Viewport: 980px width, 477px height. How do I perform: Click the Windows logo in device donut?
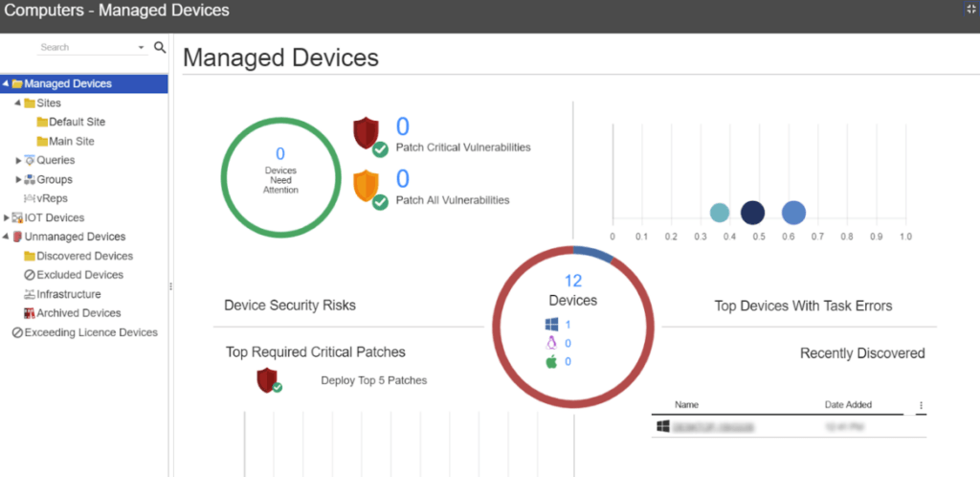pyautogui.click(x=551, y=325)
